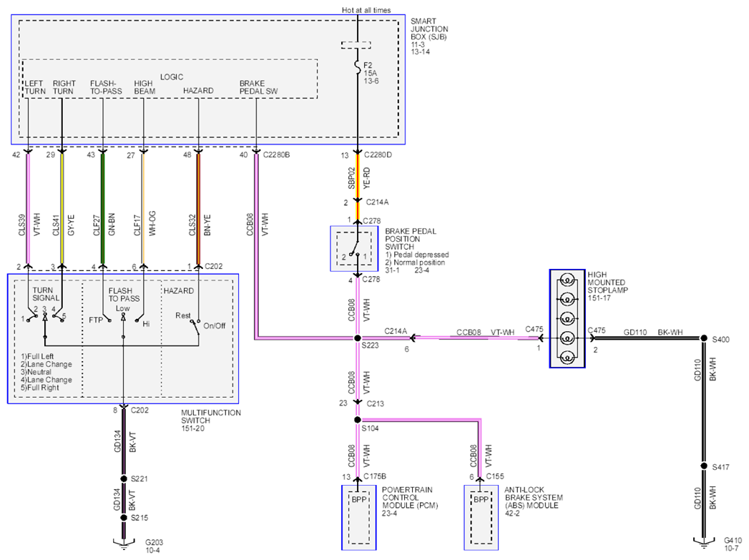Click the black GD110 wire between S400 and S417
Viewport: 749px width, 560px height.
[704, 402]
